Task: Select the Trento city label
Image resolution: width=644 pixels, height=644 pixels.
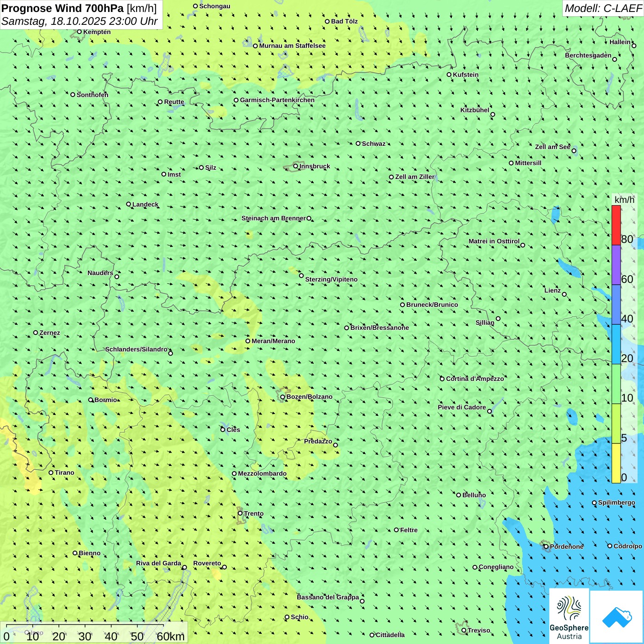Action: coord(254,513)
